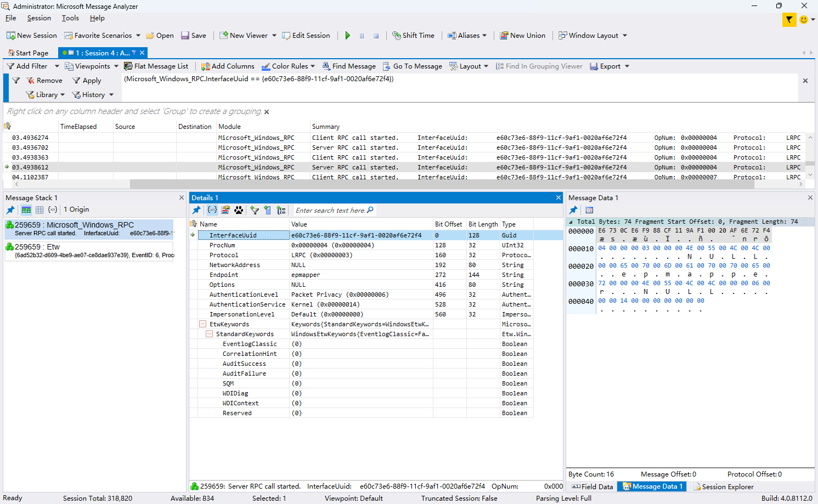
Task: Click the column chooser icon in message grid header
Action: pos(7,126)
